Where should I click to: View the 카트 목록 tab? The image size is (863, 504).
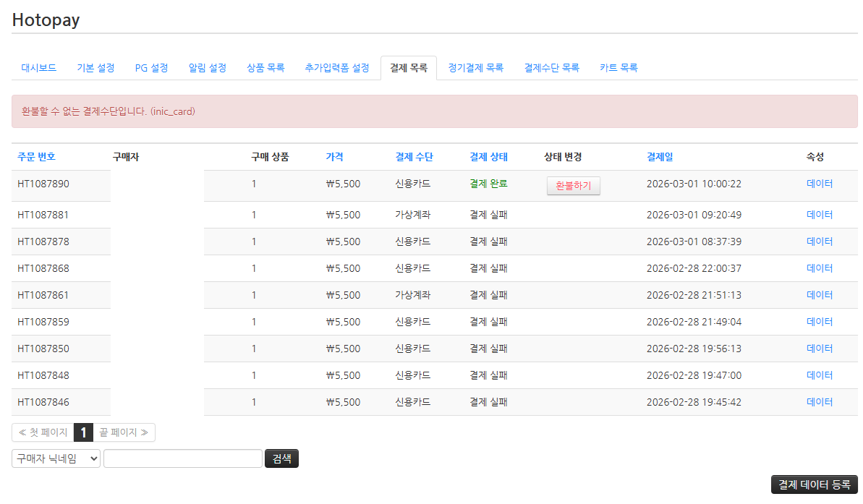point(618,67)
